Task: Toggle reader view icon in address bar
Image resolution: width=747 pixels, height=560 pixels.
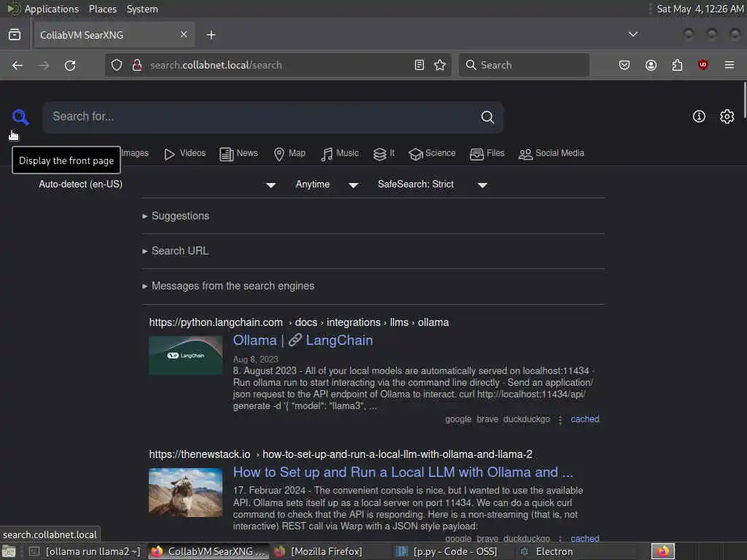Action: click(x=419, y=65)
